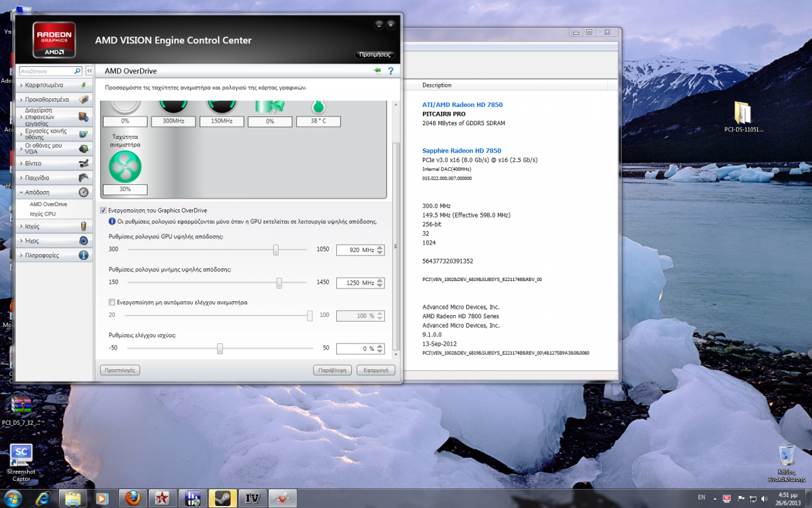Click the Ισχύς battery icon in sidebar
This screenshot has height=508, width=812.
pyautogui.click(x=83, y=226)
